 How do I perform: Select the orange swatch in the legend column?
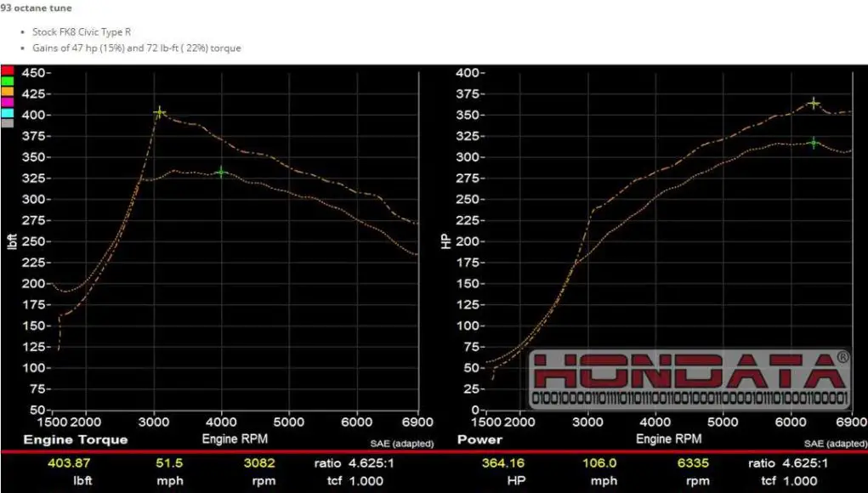click(x=7, y=93)
